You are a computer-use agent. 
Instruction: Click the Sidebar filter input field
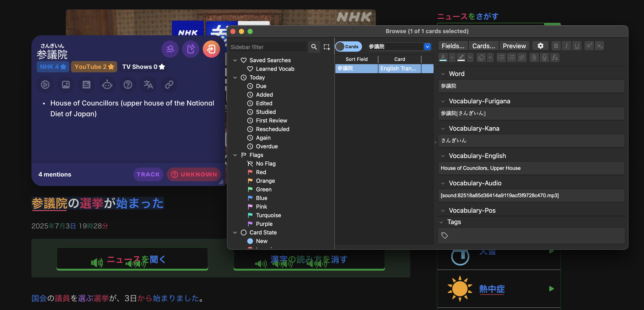[268, 47]
